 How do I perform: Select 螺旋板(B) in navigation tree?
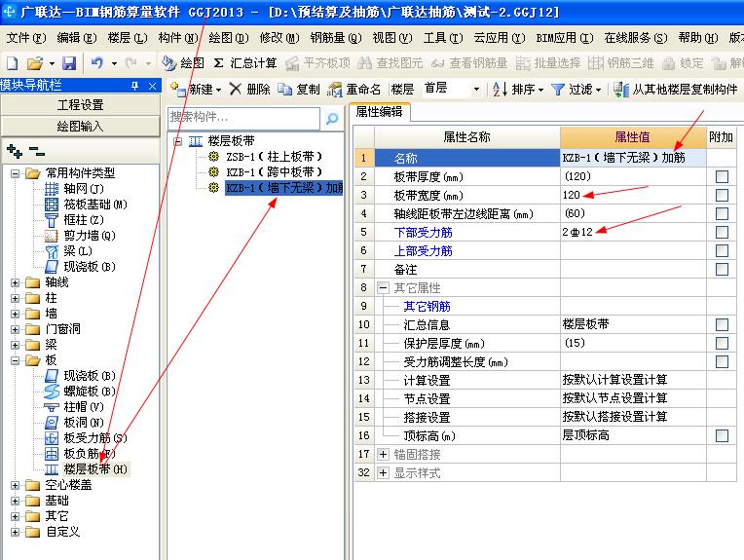90,392
